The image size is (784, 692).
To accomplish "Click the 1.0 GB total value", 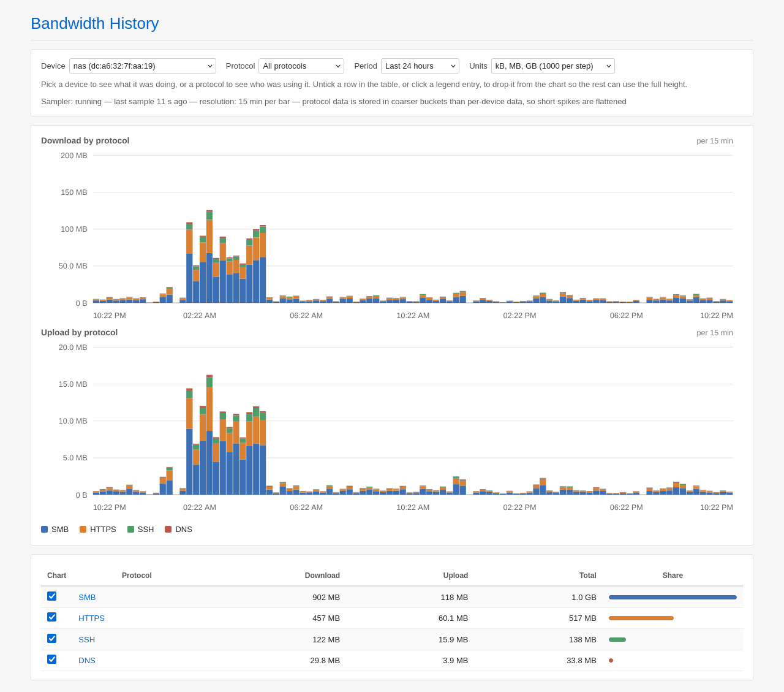I will pyautogui.click(x=584, y=598).
